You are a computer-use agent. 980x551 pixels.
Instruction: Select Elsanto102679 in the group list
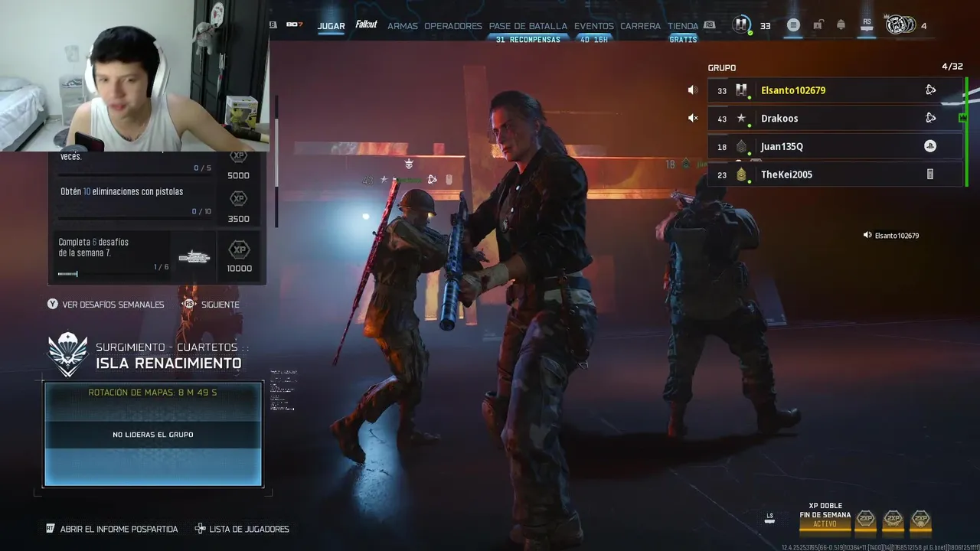[835, 90]
